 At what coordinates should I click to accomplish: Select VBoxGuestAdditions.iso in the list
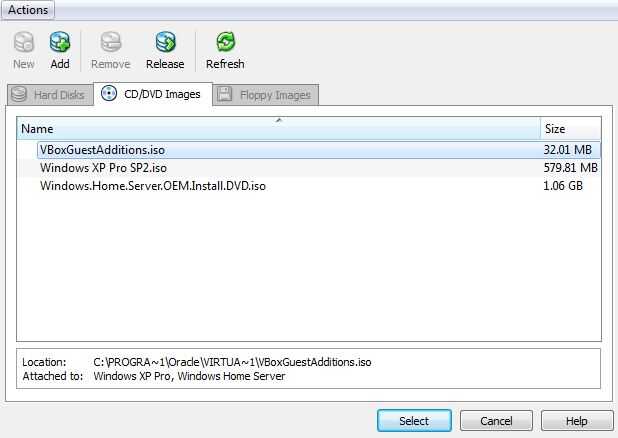(x=319, y=150)
